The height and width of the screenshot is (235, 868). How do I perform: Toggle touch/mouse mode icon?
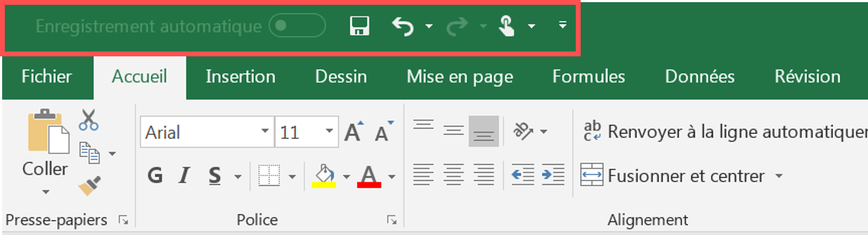pos(506,26)
